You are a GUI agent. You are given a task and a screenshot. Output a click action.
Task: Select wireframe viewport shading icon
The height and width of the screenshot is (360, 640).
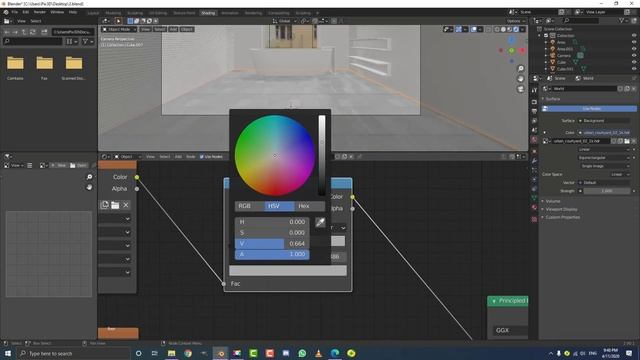point(497,29)
